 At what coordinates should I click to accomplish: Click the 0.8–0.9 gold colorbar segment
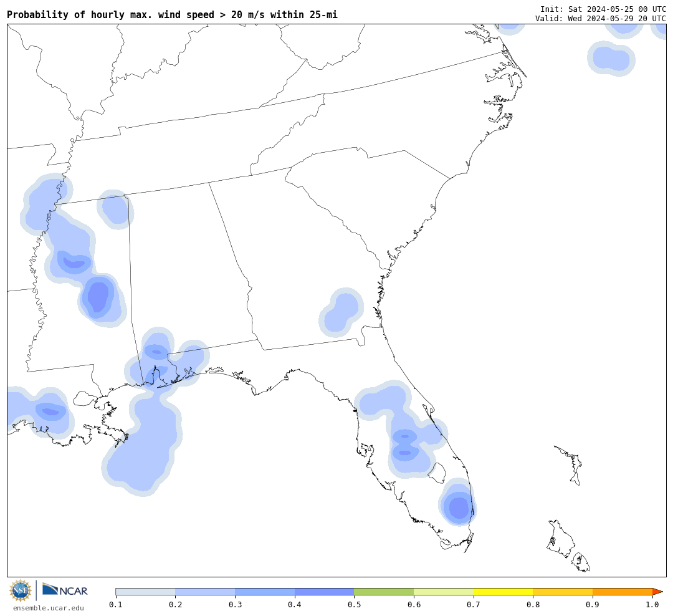point(563,592)
